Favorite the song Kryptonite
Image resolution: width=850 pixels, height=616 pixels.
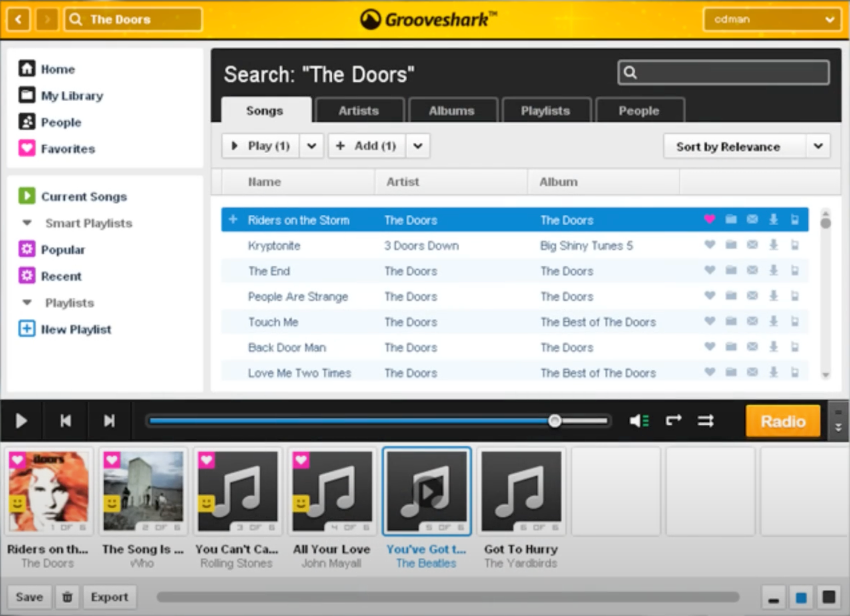pos(710,245)
